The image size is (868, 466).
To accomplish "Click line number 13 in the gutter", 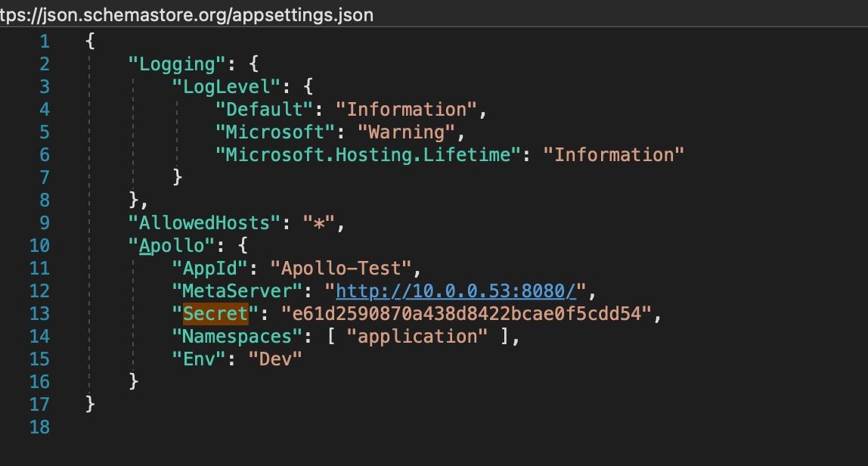I will pyautogui.click(x=40, y=314).
